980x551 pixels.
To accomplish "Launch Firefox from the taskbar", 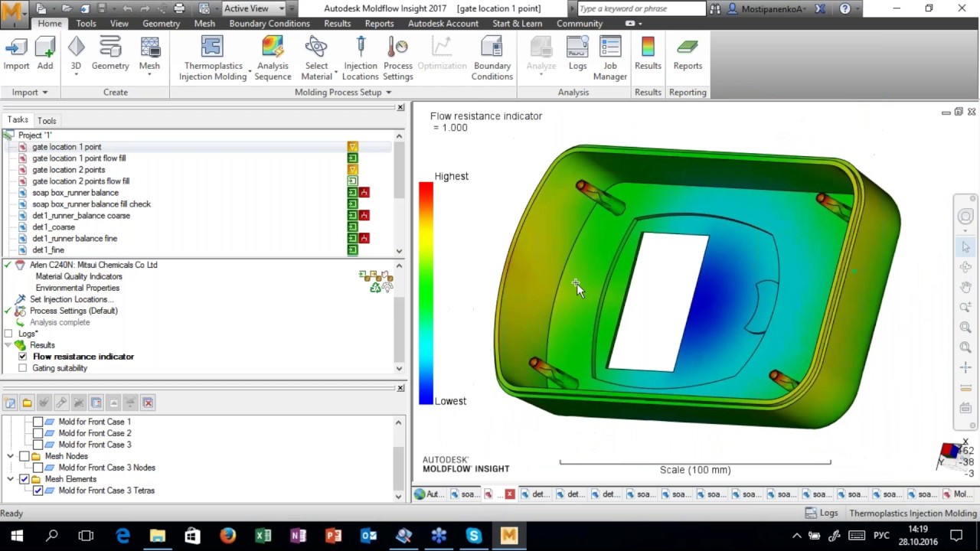I will (x=227, y=536).
